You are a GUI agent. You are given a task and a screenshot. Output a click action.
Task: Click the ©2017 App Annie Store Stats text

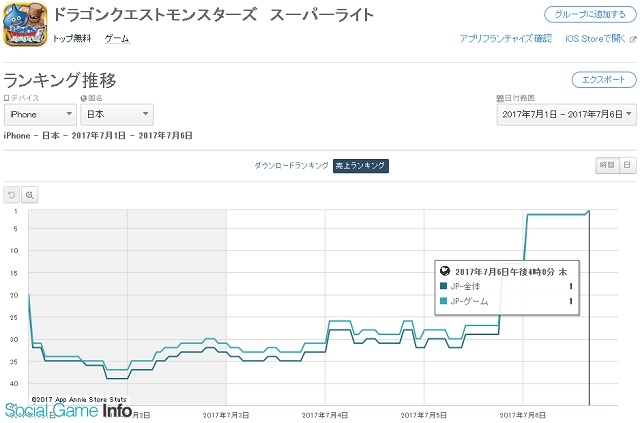(79, 399)
